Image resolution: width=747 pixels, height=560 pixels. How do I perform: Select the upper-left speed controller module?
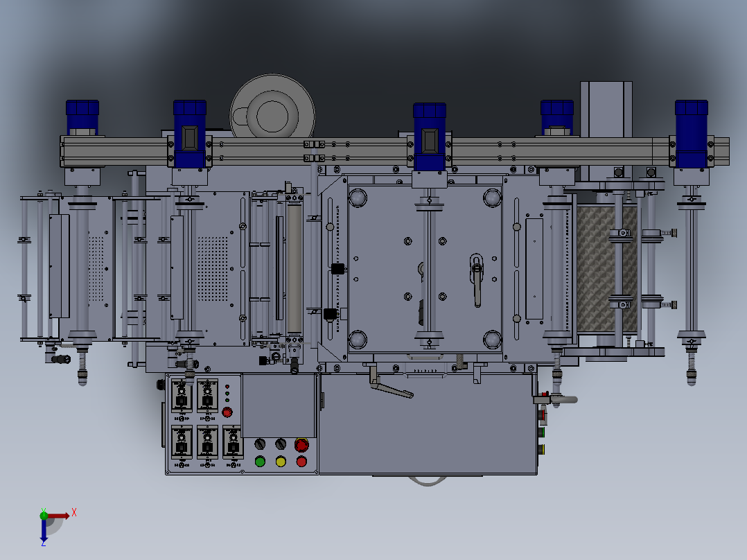pyautogui.click(x=182, y=396)
